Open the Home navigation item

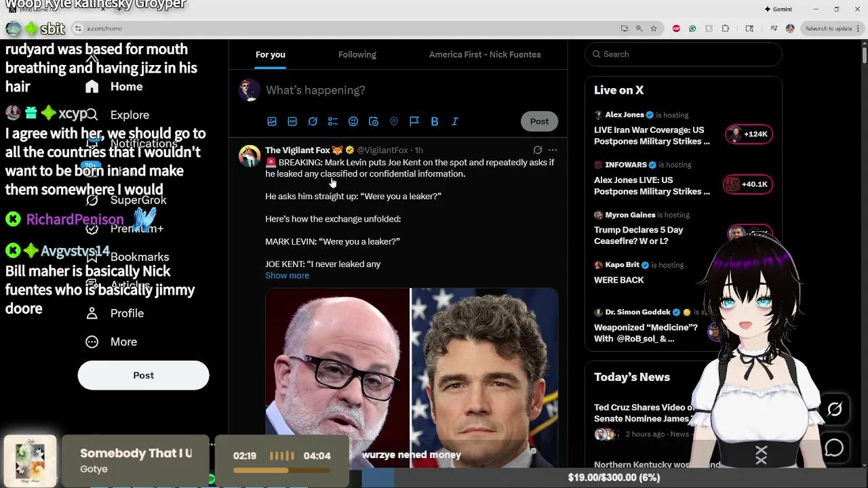pyautogui.click(x=114, y=87)
